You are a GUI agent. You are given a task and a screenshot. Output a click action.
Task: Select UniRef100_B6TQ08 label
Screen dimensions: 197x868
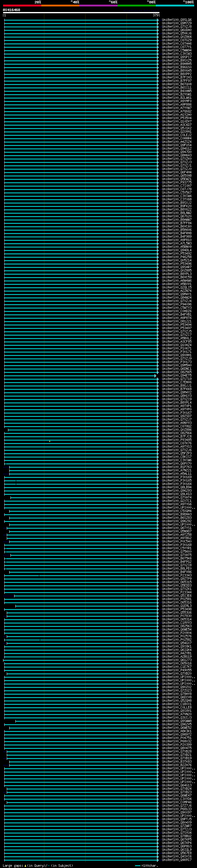point(177,84)
